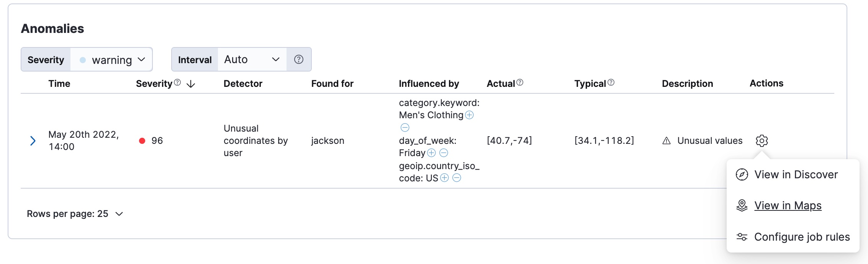The height and width of the screenshot is (264, 868).
Task: Click the gear actions icon in the row
Action: coord(762,141)
